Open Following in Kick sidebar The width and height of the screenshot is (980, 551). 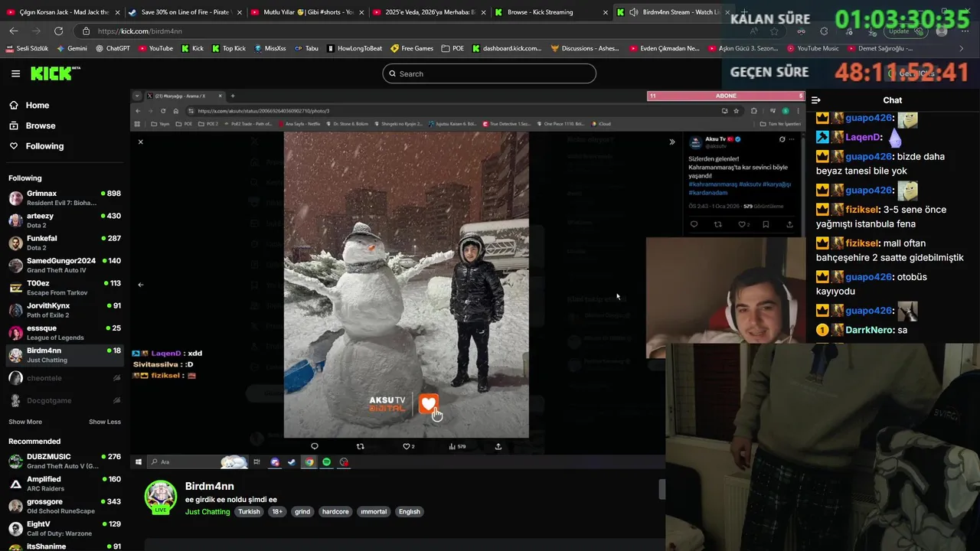coord(36,146)
